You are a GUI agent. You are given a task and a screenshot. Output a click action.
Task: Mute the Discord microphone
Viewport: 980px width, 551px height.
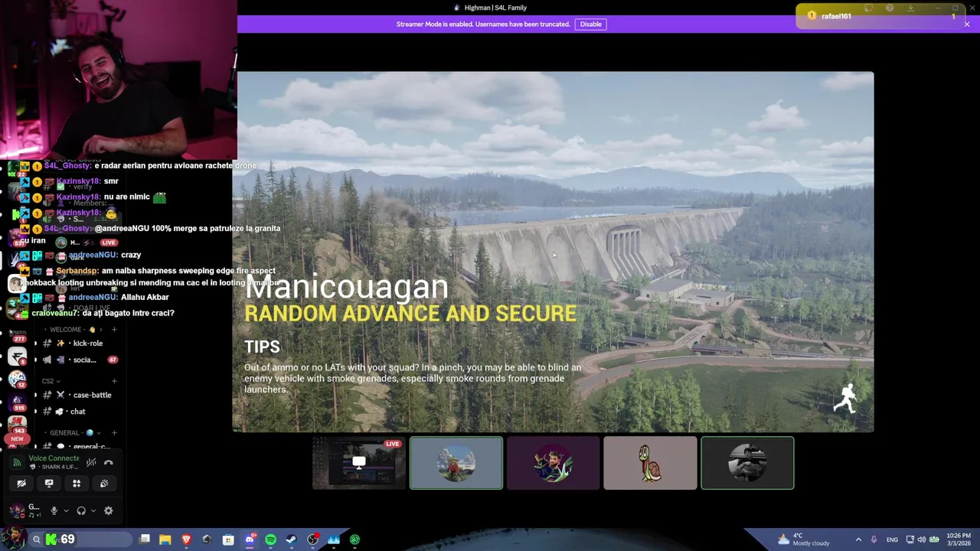click(x=54, y=510)
